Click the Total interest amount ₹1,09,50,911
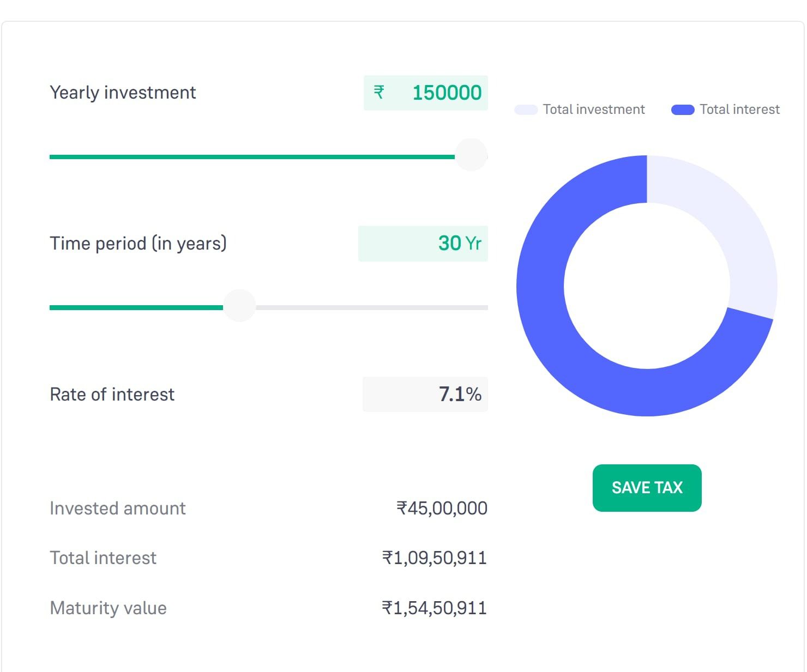 pos(434,558)
